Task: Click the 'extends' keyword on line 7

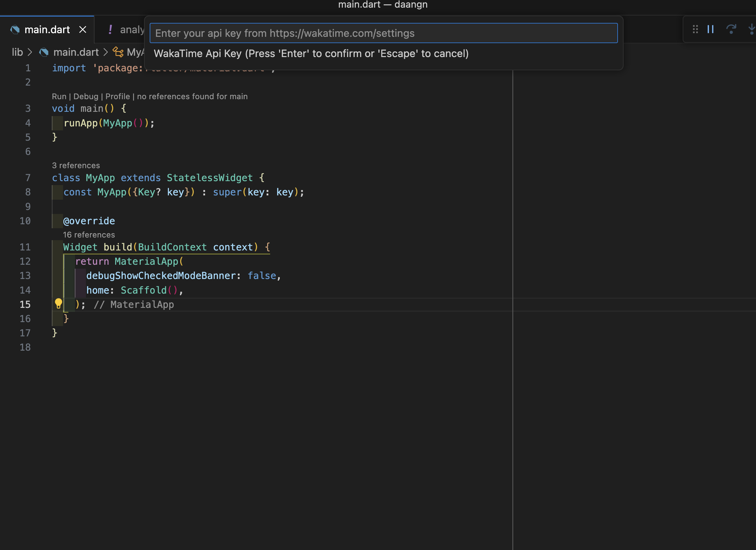Action: (141, 178)
